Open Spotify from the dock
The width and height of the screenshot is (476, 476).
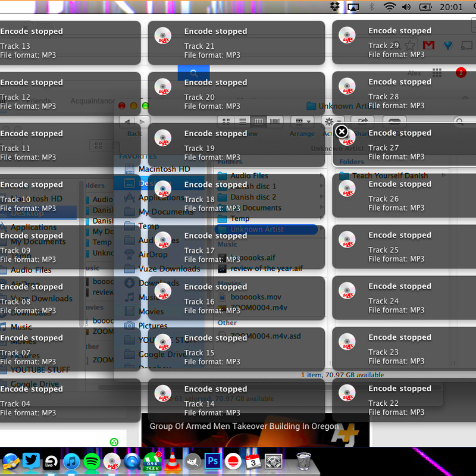coord(91,462)
